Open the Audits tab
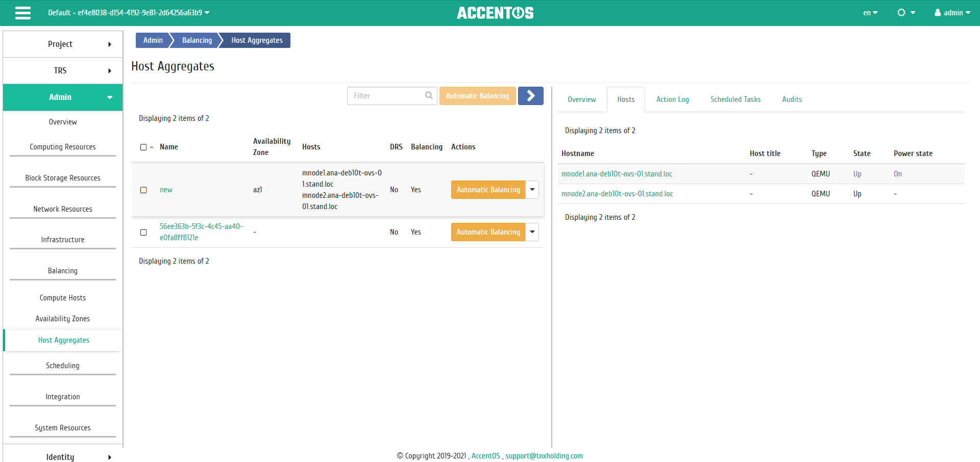This screenshot has width=980, height=462. coord(792,99)
